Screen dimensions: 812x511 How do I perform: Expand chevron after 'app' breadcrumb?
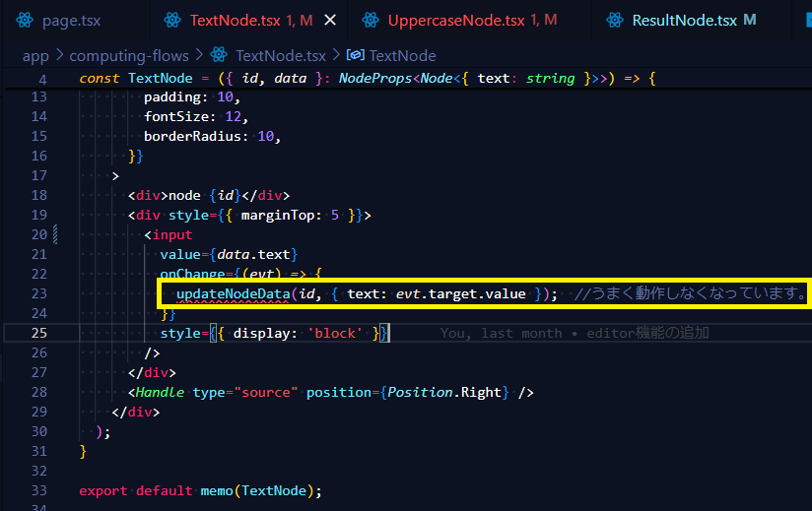click(59, 55)
